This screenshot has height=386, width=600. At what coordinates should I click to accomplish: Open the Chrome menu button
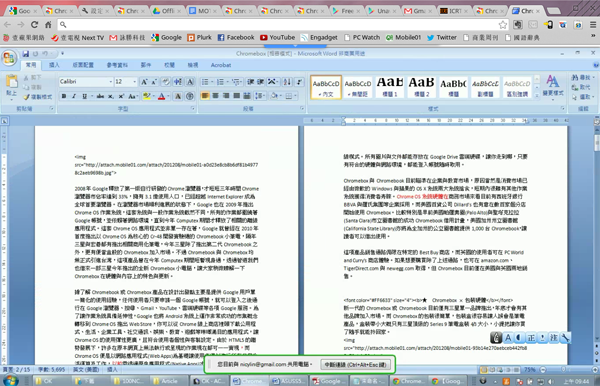tap(593, 25)
